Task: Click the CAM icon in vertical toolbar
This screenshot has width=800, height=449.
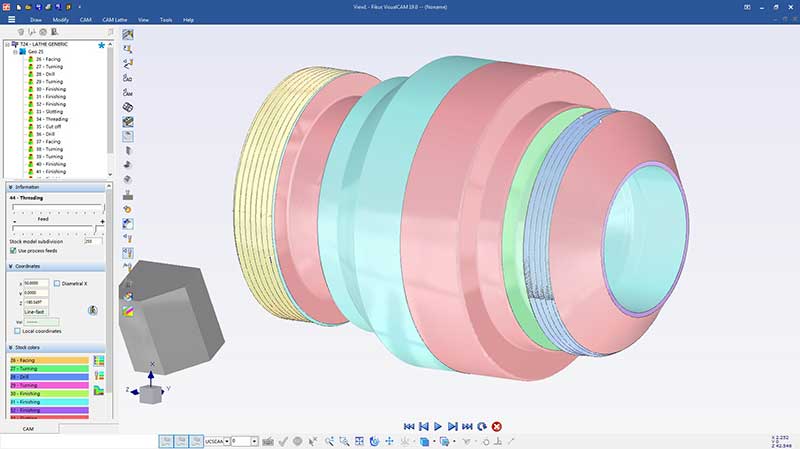Action: point(128,92)
